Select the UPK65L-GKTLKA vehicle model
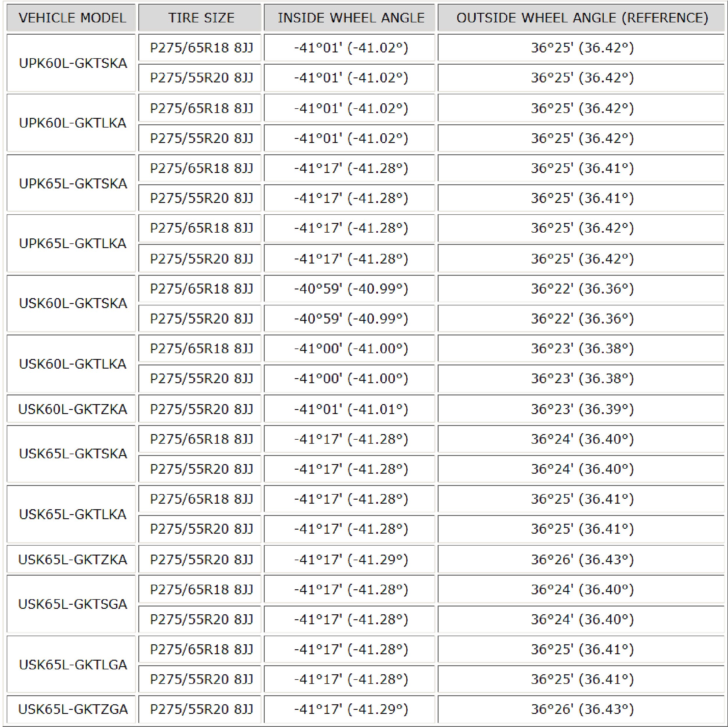728x727 pixels. [73, 243]
